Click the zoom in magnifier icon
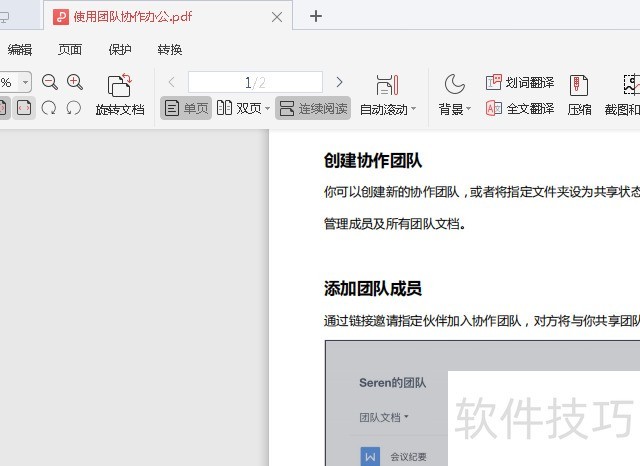 (x=75, y=82)
